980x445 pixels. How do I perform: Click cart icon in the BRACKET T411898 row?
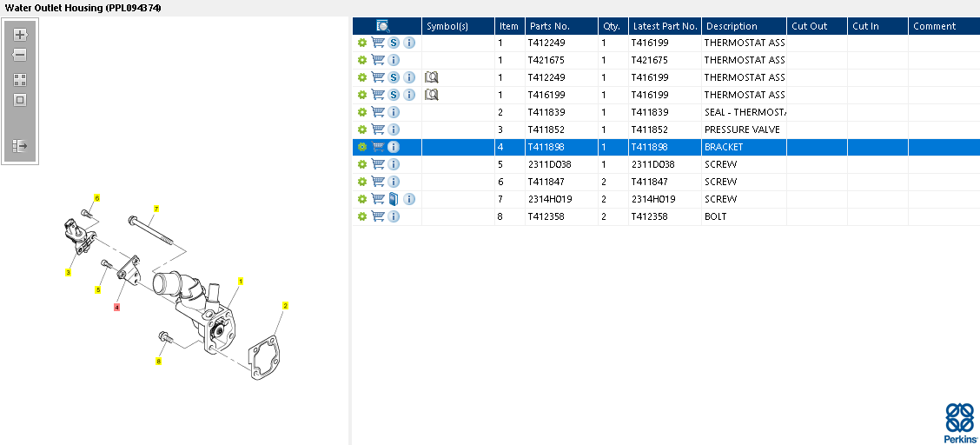378,147
